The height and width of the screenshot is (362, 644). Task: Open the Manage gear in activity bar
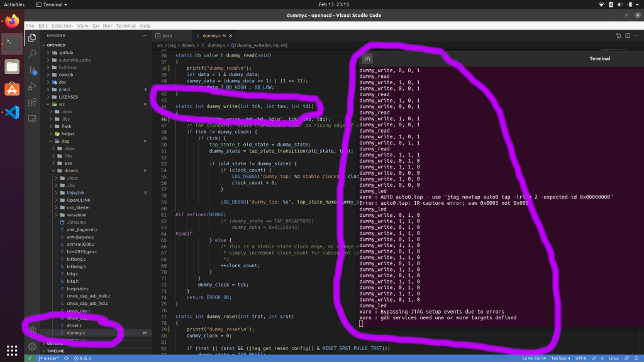(32, 347)
